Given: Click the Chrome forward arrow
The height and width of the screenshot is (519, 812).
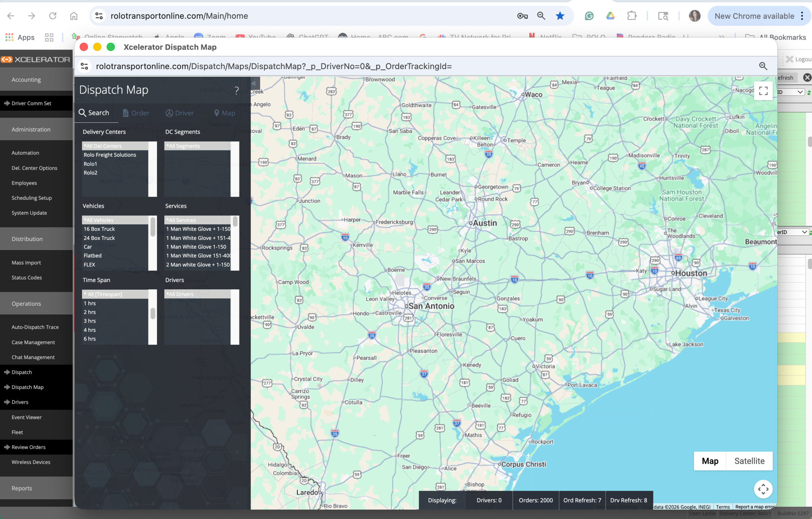Looking at the screenshot, I should 32,16.
